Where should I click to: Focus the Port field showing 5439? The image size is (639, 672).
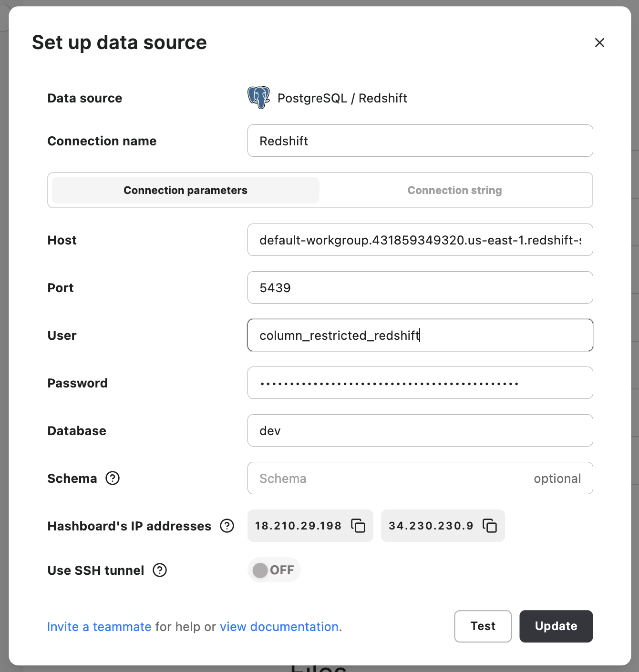coord(420,287)
